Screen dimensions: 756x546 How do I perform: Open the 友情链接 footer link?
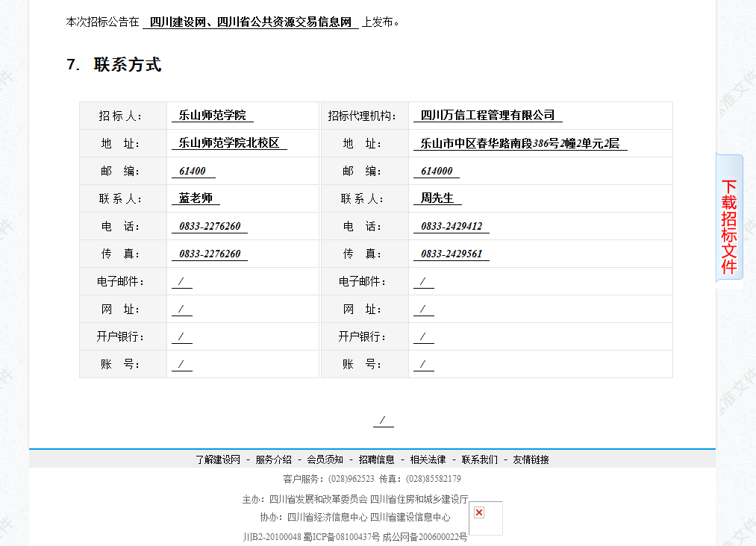click(531, 459)
